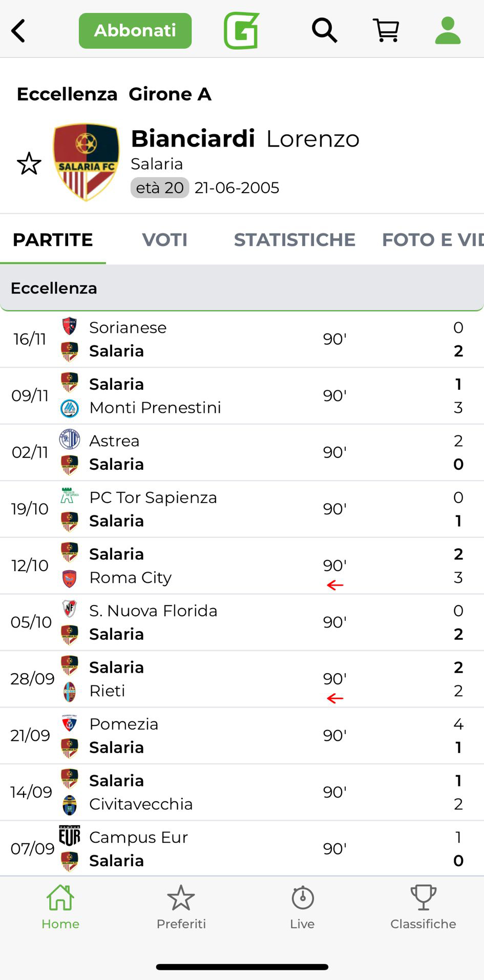Toggle favorite star for Bianciardi

click(x=29, y=163)
